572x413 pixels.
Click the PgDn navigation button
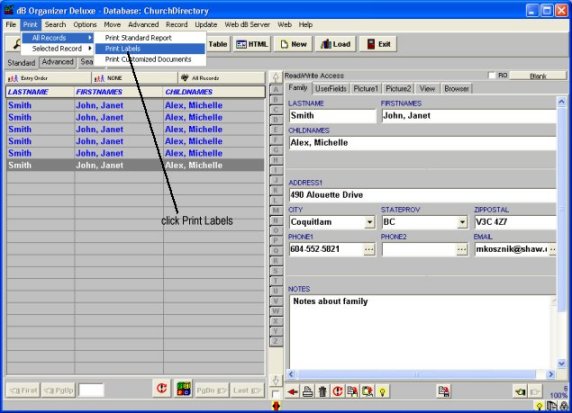click(x=212, y=391)
